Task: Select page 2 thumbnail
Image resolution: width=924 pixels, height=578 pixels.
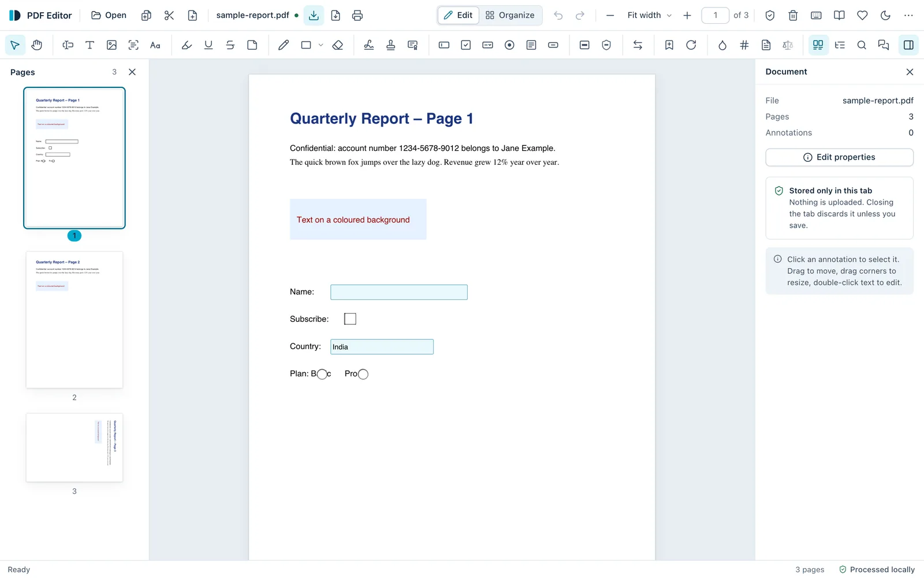Action: pos(74,320)
